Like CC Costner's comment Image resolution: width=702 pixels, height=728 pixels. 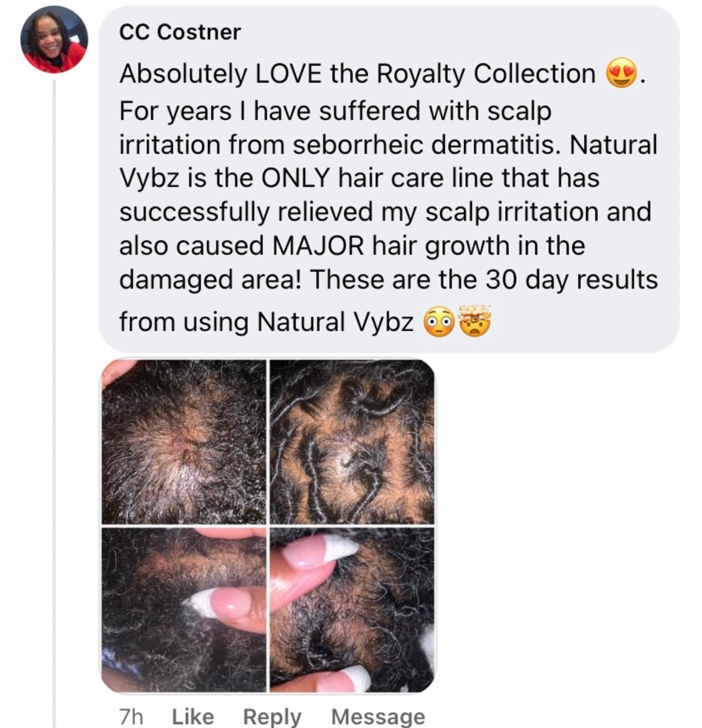tap(192, 716)
